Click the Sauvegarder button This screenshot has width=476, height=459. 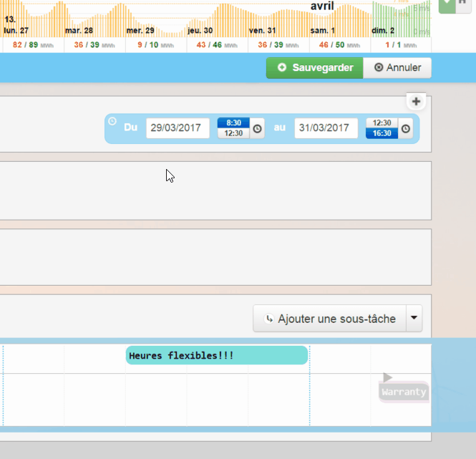coord(315,68)
